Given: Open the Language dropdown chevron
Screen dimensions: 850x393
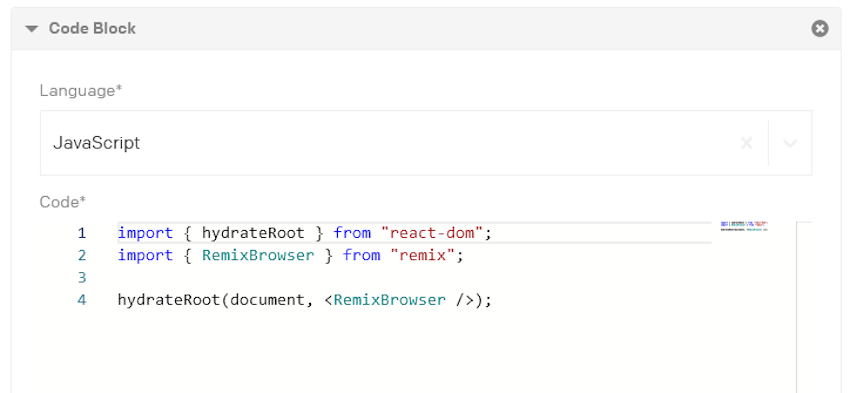Looking at the screenshot, I should (x=790, y=143).
